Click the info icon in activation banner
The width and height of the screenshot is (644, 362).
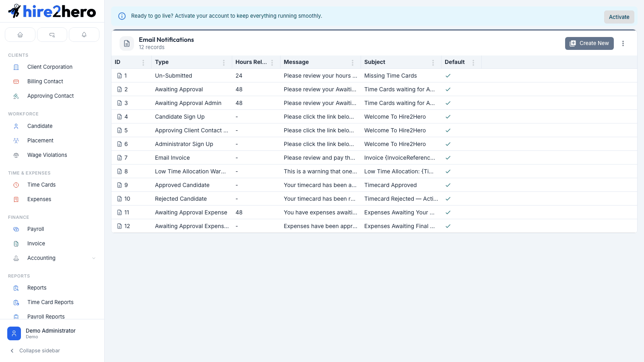click(x=122, y=16)
